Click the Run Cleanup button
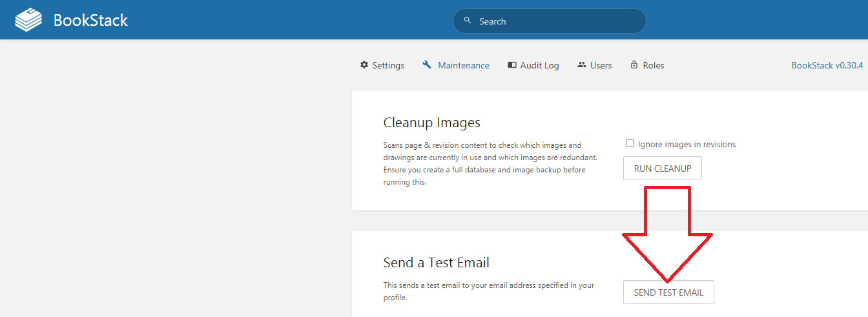Screen dimensions: 868x317 pos(663,169)
